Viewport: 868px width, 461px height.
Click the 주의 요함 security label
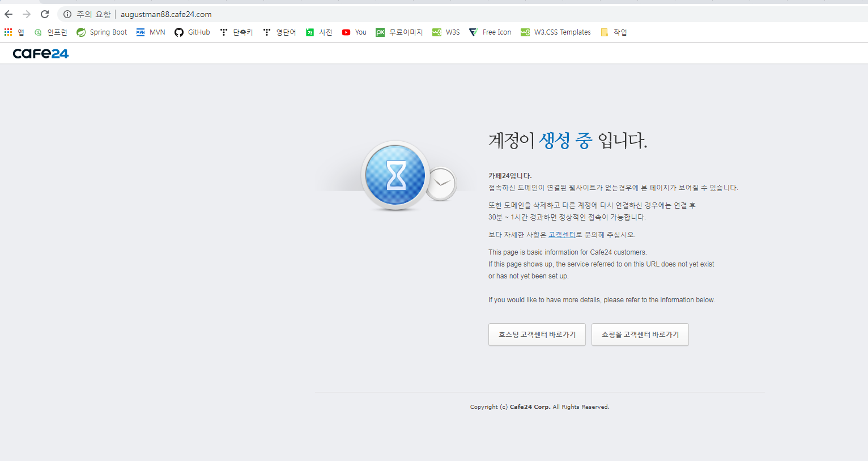[93, 14]
